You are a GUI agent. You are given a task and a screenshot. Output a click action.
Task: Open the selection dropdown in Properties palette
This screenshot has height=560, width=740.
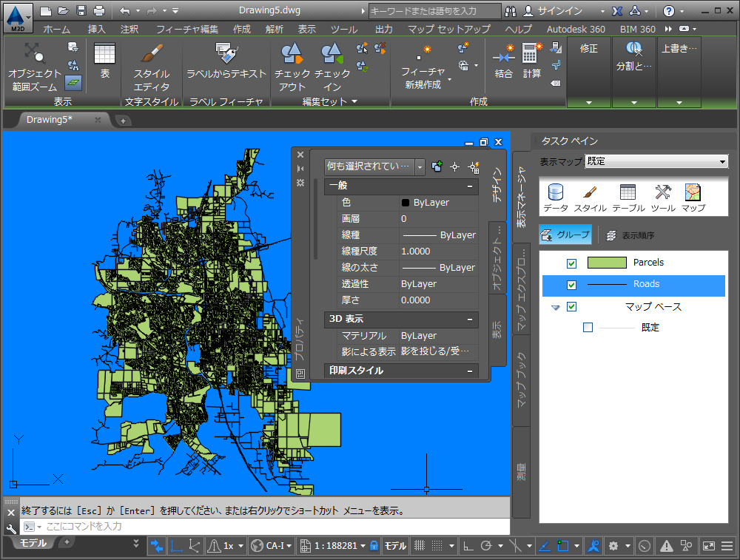[420, 167]
